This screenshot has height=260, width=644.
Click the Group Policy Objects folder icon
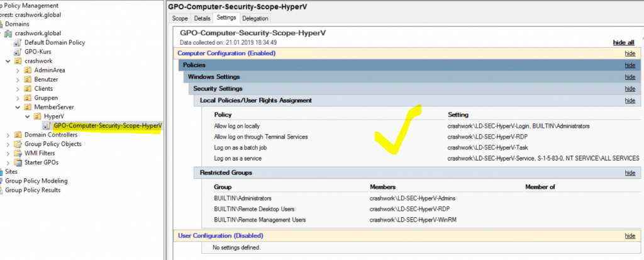(x=18, y=144)
